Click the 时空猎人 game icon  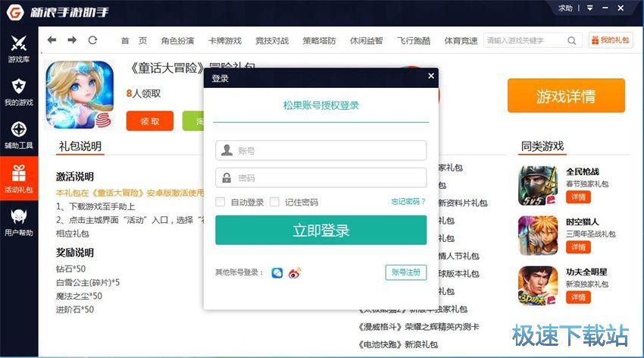pos(538,236)
